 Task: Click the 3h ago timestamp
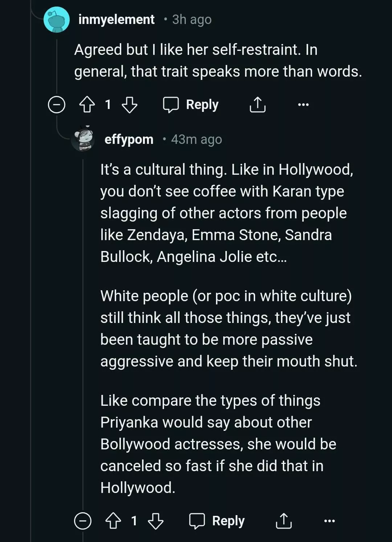pyautogui.click(x=192, y=19)
